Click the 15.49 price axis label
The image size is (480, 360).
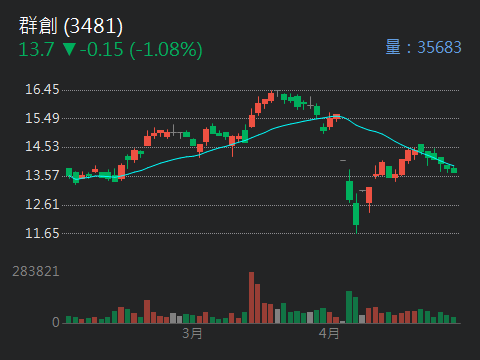tap(42, 118)
